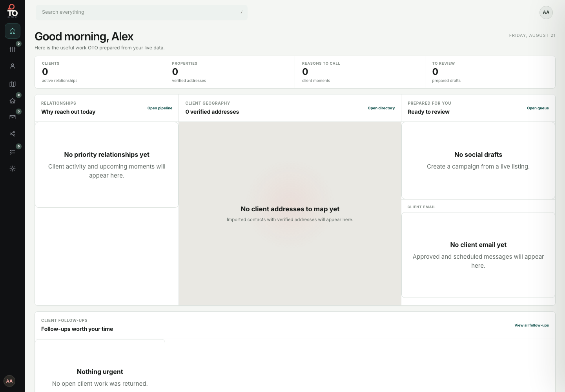
Task: Click the 'CLIENT FOLLOW-UPS' section label
Action: (x=64, y=320)
